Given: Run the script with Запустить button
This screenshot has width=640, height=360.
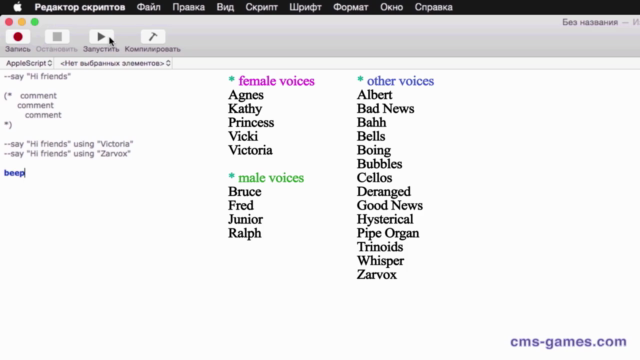Looking at the screenshot, I should tap(101, 37).
